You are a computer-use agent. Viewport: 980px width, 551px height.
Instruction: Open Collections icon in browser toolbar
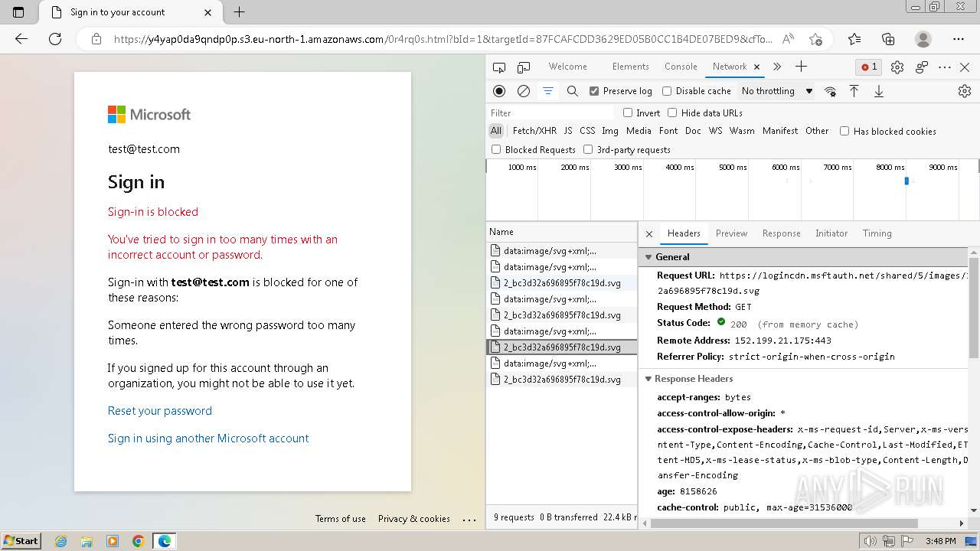pos(888,39)
